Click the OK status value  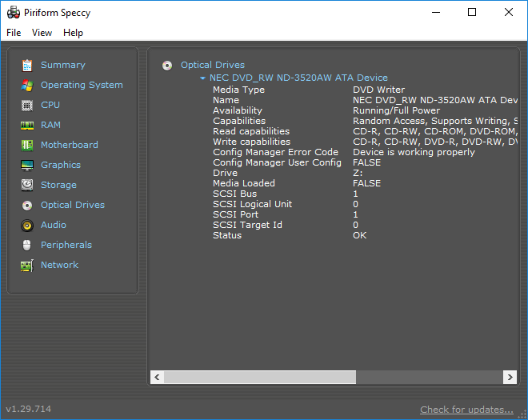click(360, 235)
